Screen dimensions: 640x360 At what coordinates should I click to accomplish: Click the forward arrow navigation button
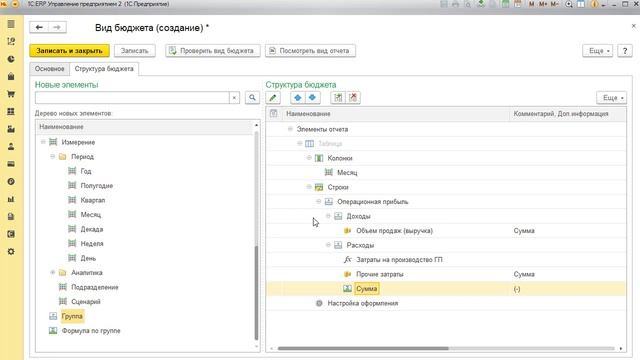(x=57, y=27)
